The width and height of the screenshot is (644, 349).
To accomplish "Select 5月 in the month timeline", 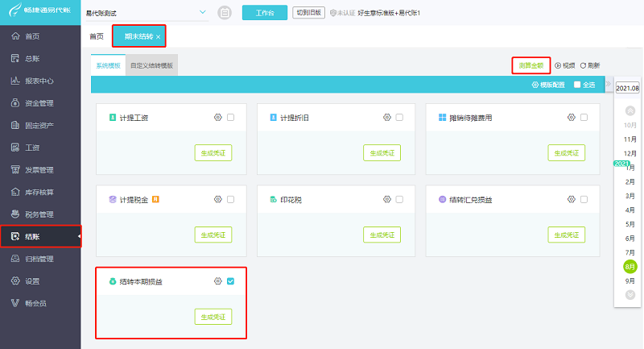I will coord(630,224).
